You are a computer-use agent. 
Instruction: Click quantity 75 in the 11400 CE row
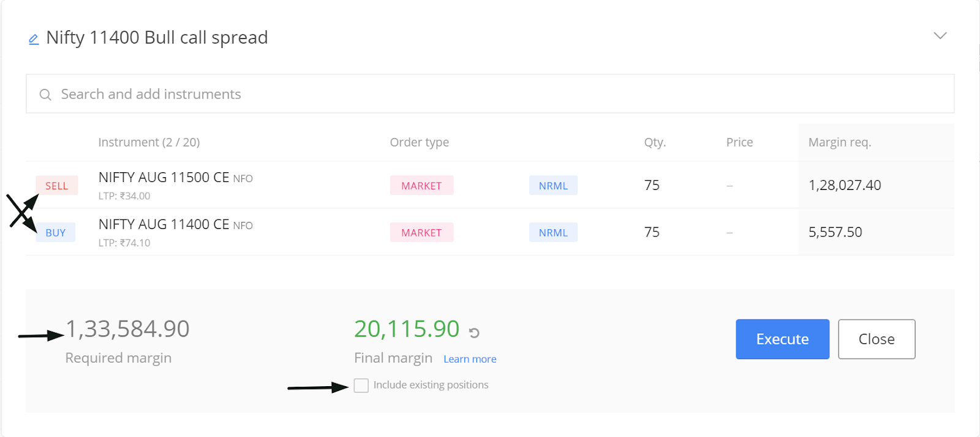[652, 232]
